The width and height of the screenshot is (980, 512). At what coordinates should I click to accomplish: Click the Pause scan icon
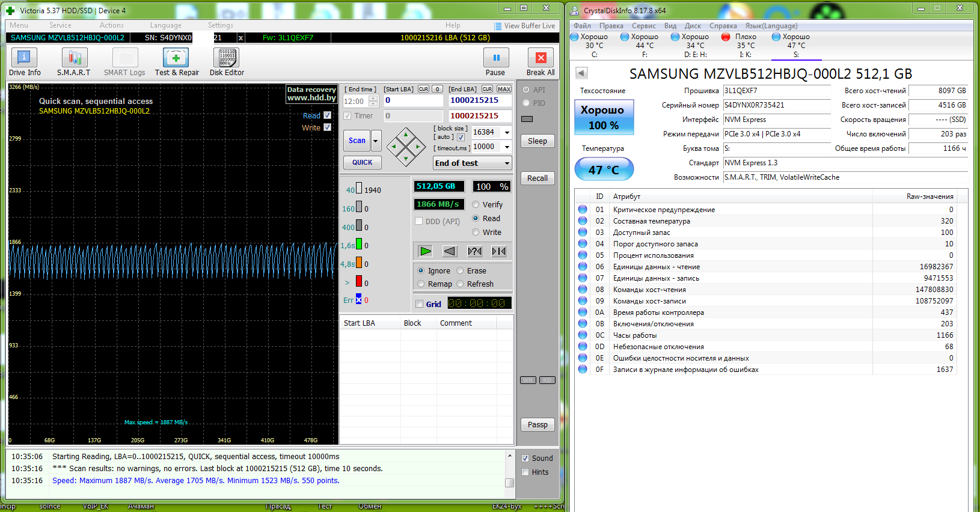point(496,58)
